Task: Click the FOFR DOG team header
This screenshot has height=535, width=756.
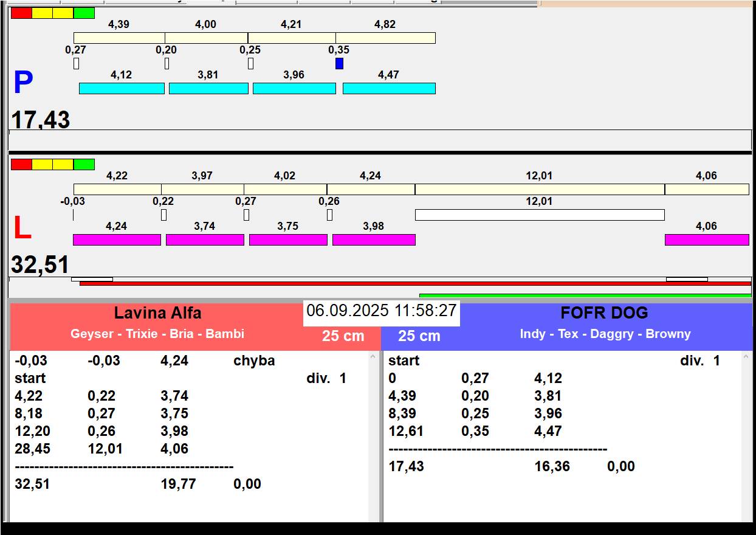Action: click(603, 314)
